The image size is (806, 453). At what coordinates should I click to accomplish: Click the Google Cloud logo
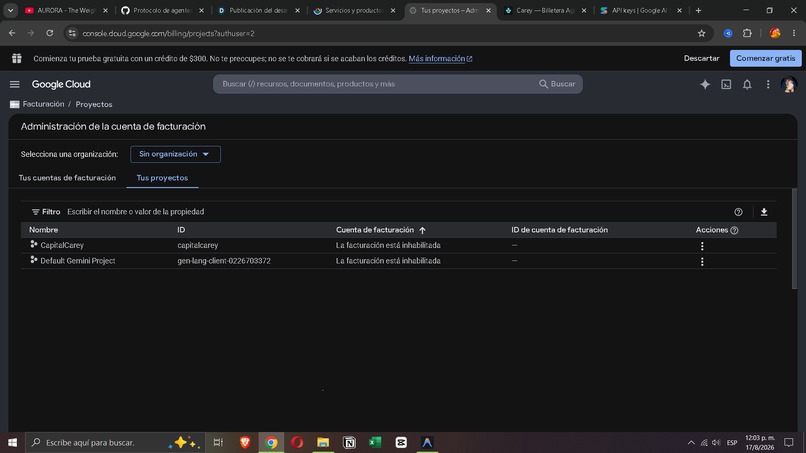61,84
